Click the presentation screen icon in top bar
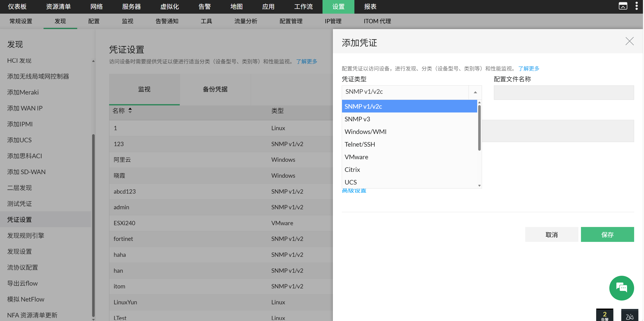The image size is (644, 321). [x=623, y=6]
